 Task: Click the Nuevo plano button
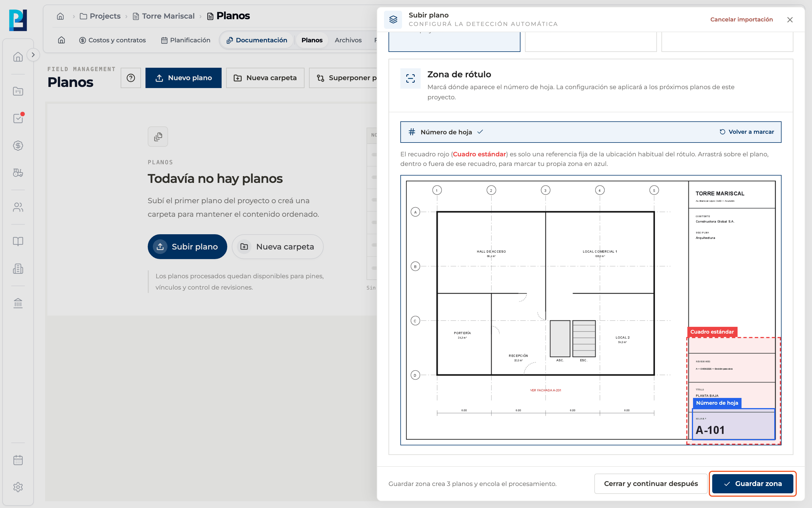point(184,78)
